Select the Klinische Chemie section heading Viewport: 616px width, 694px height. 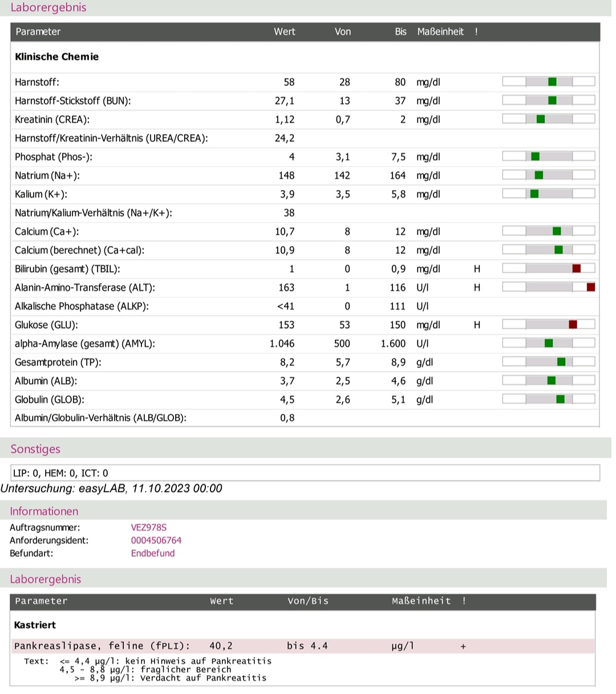click(x=56, y=57)
